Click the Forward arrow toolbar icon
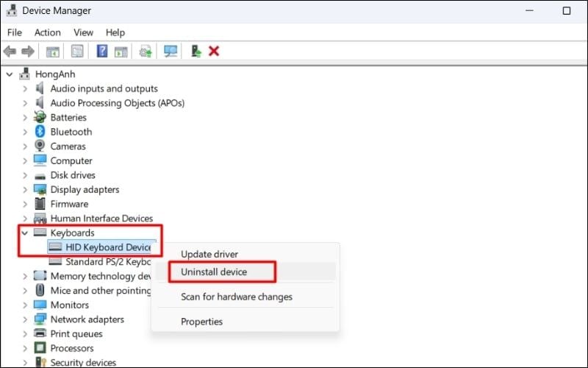 click(x=28, y=51)
